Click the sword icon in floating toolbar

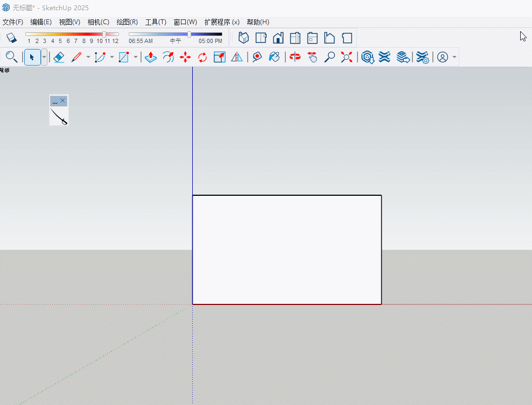point(59,116)
